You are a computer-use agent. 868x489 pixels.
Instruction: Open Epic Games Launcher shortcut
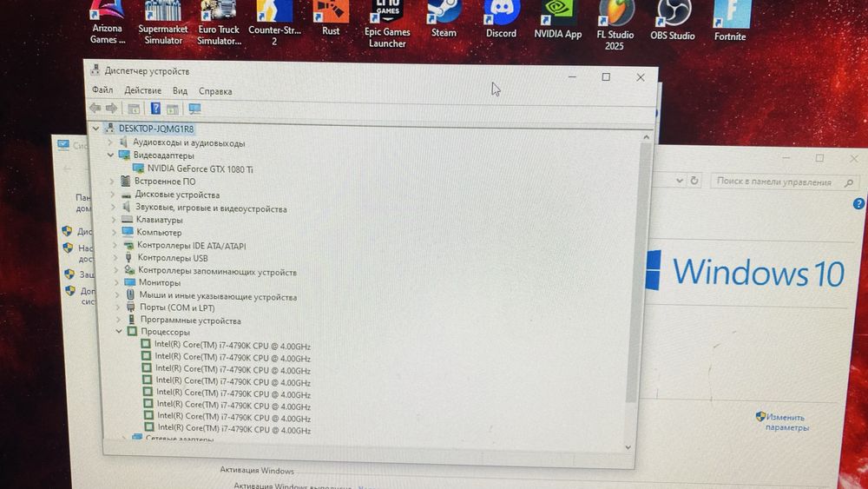pyautogui.click(x=387, y=25)
